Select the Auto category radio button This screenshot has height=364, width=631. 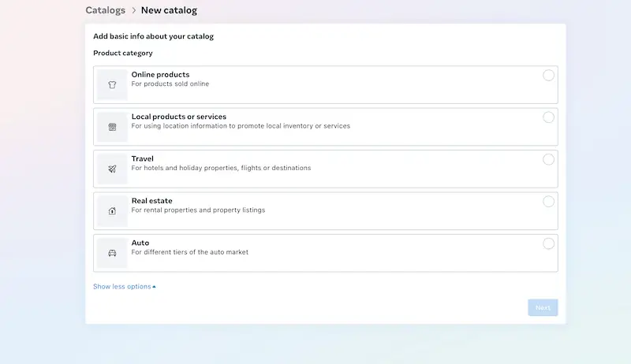click(548, 243)
